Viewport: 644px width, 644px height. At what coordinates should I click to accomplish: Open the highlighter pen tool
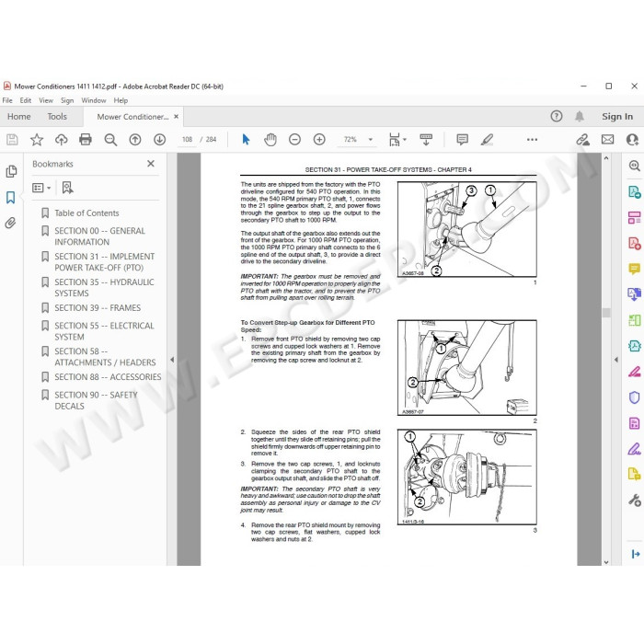tap(487, 140)
